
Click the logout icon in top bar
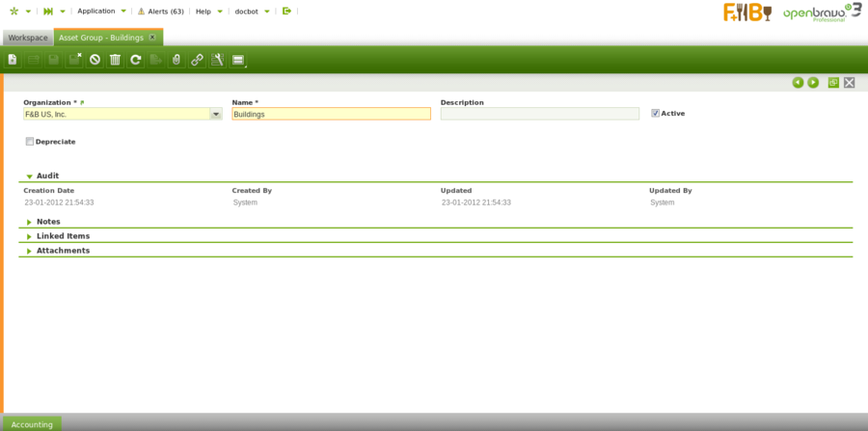click(x=286, y=11)
